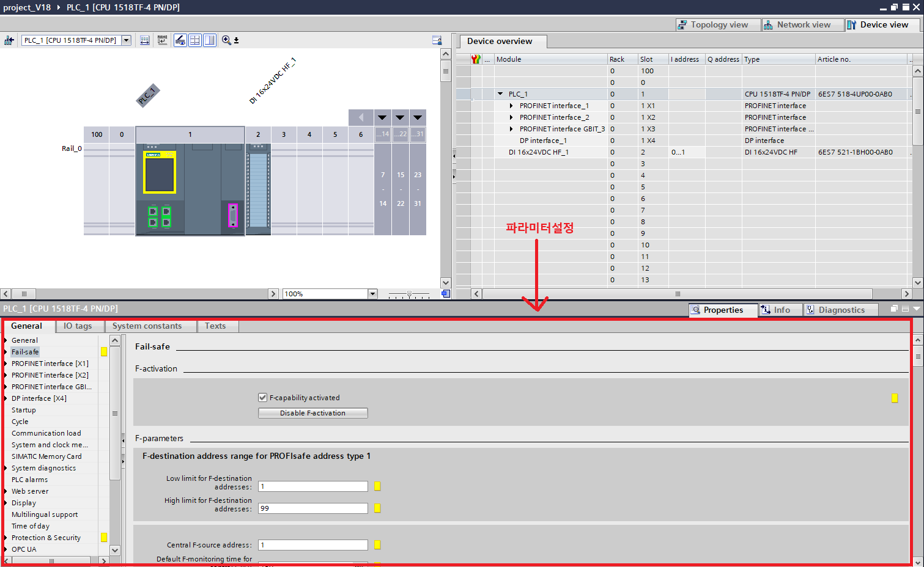Toggle the page break grid icon

click(195, 40)
